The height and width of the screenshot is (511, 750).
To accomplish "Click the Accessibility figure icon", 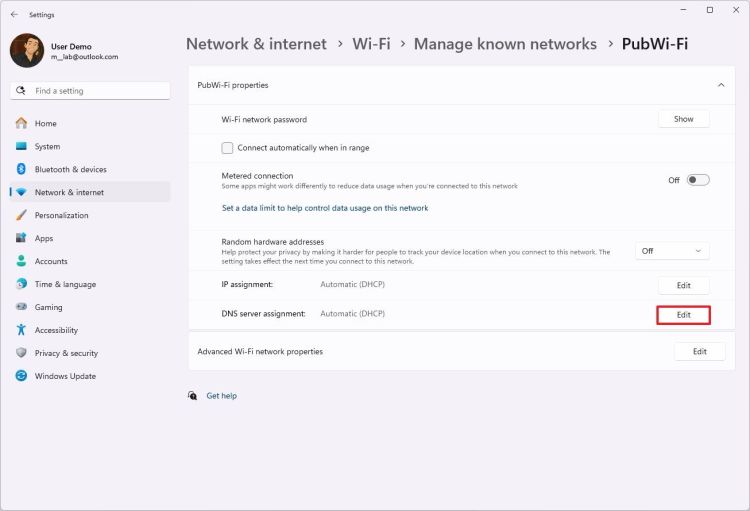I will click(21, 330).
